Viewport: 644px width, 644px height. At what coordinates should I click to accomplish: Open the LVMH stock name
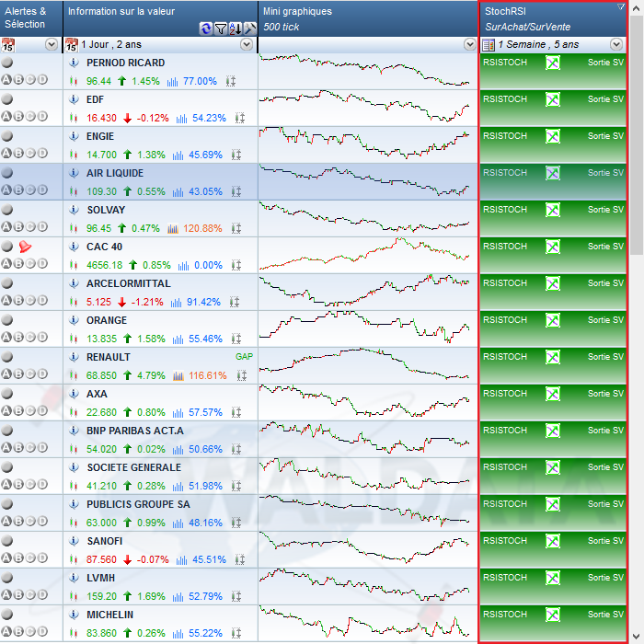click(100, 578)
